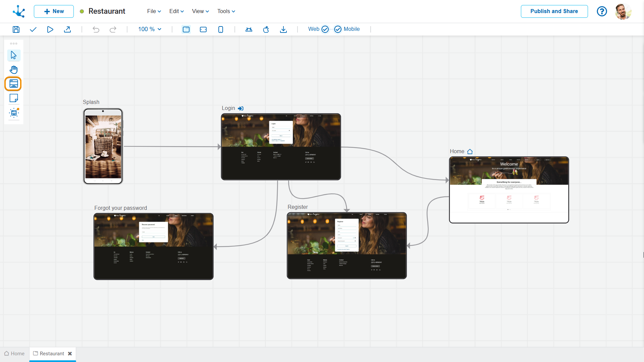Open the File menu dropdown
The height and width of the screenshot is (362, 644).
click(x=154, y=11)
